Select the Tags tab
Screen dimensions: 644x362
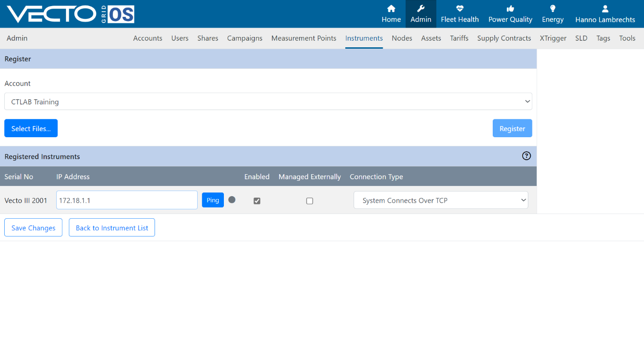(x=603, y=38)
